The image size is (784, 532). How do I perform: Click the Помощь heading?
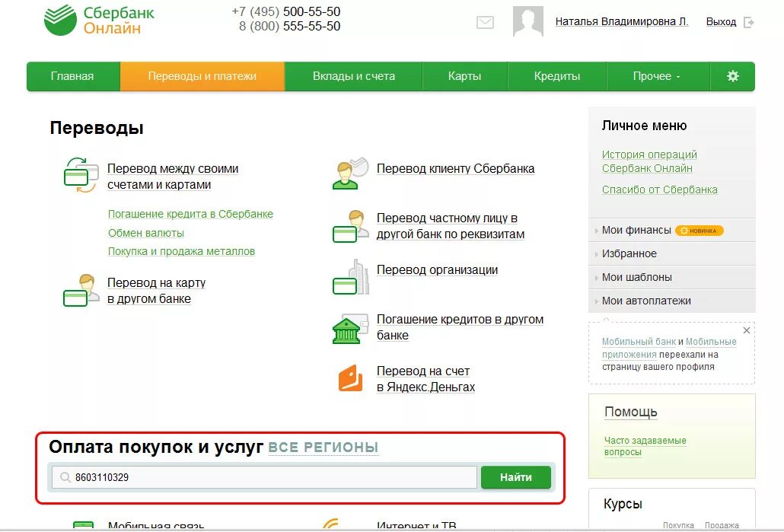tap(630, 412)
